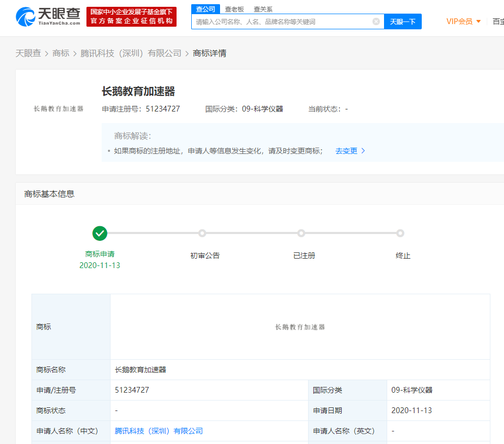Click the red 官方备案企业征信机构 banner
The height and width of the screenshot is (444, 504).
(132, 17)
